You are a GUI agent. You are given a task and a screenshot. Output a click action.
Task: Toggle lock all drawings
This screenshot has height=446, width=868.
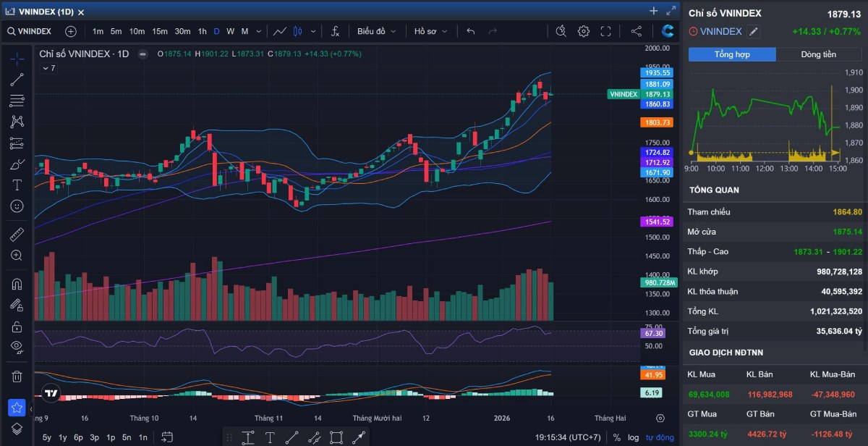click(17, 327)
